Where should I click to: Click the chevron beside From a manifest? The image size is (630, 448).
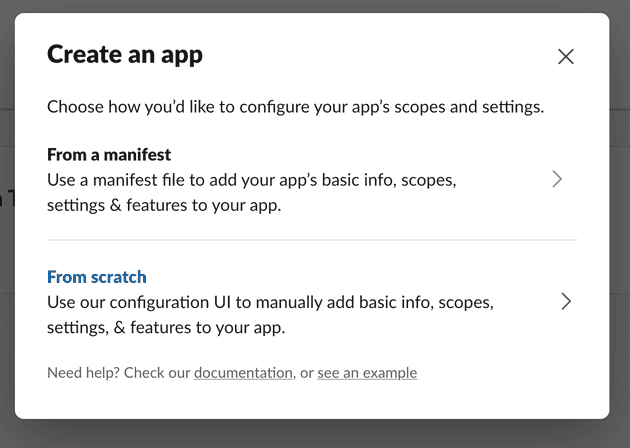(557, 180)
